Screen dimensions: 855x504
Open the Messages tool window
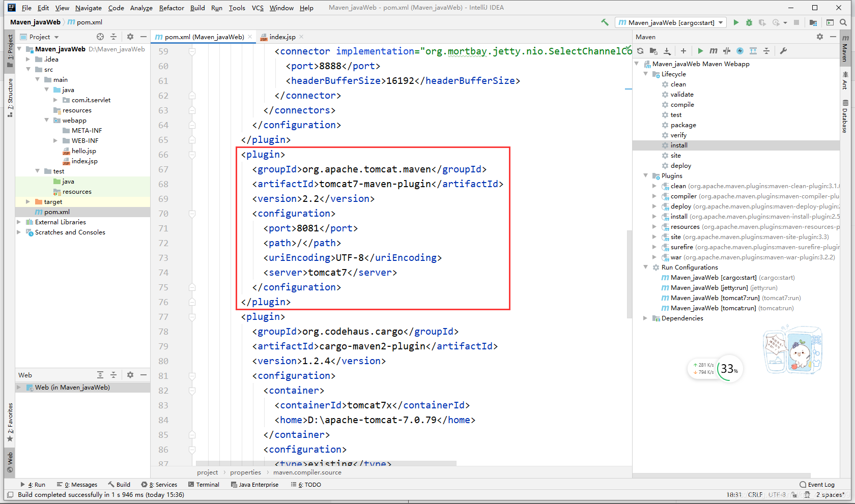[x=77, y=485]
